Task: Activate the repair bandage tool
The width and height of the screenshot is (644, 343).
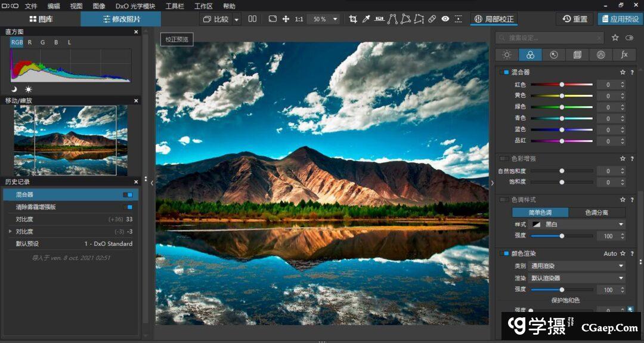Action: click(x=432, y=19)
